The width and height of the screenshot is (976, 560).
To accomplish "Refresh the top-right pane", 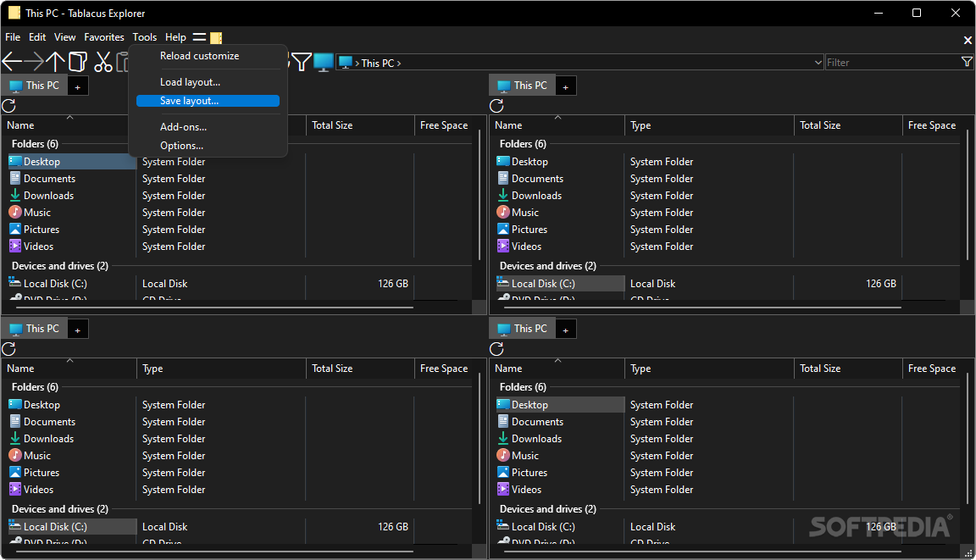I will point(496,106).
